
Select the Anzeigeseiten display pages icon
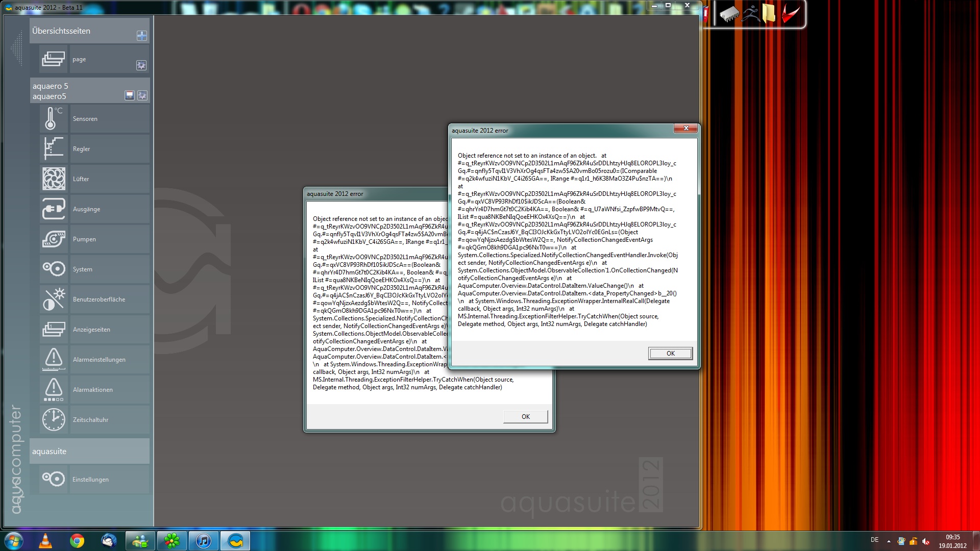pos(54,330)
